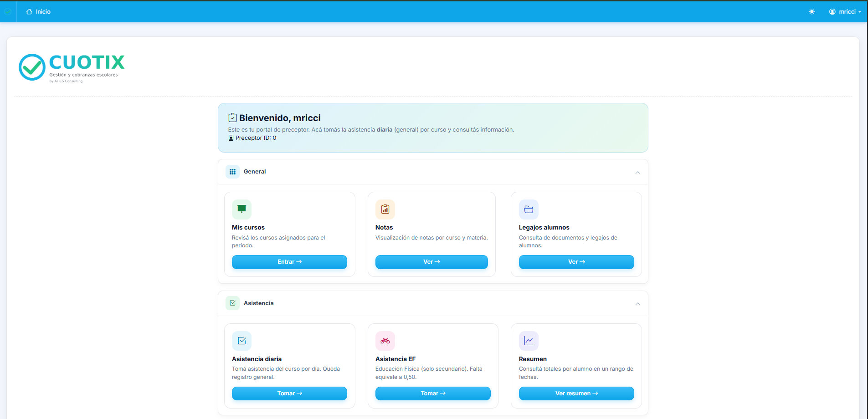Open the mricci user dropdown menu
The width and height of the screenshot is (868, 419).
pos(845,12)
